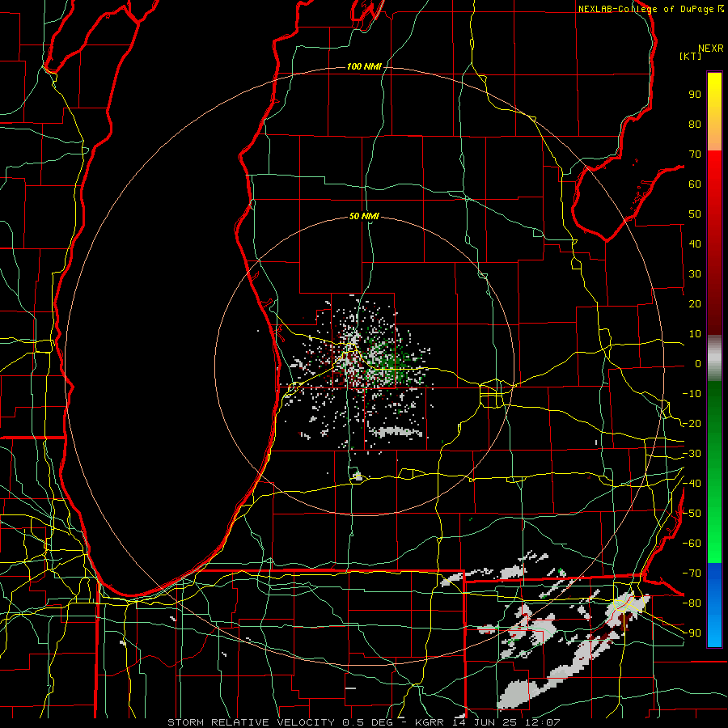
Task: Select the -50 scale label
Action: point(692,514)
